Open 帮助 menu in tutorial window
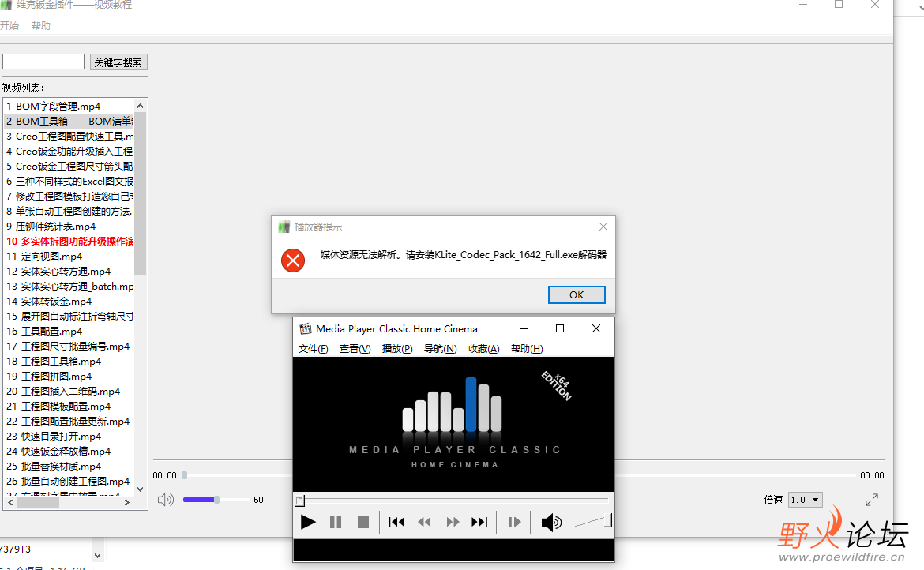This screenshot has height=570, width=924. (40, 25)
